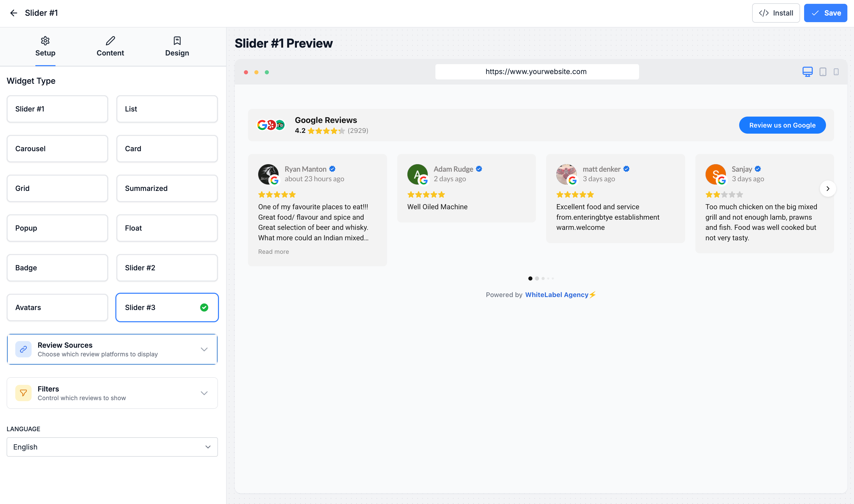854x504 pixels.
Task: Expand the Filters section chevron
Action: (x=204, y=393)
